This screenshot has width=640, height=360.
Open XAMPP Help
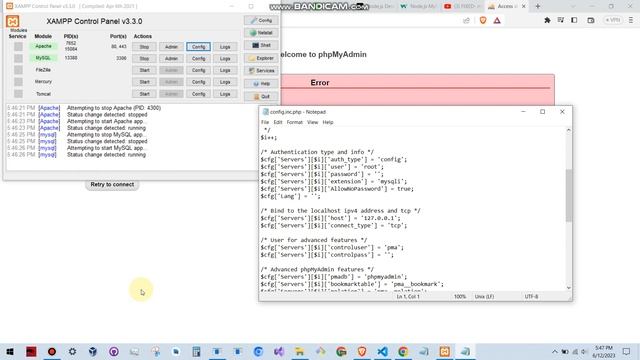pos(261,84)
